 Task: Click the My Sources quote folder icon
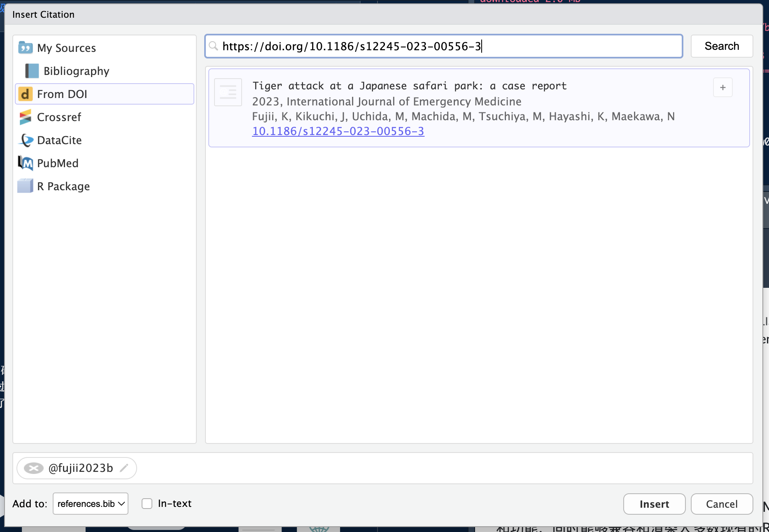coord(25,48)
